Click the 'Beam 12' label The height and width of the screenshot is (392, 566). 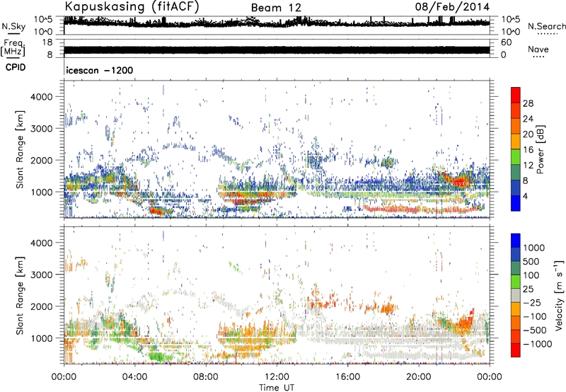(276, 8)
